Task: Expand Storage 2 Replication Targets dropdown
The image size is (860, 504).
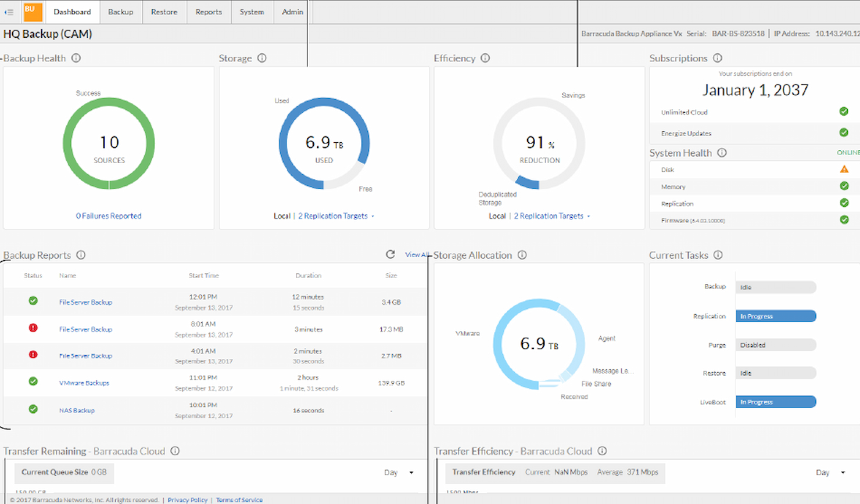Action: click(x=336, y=216)
